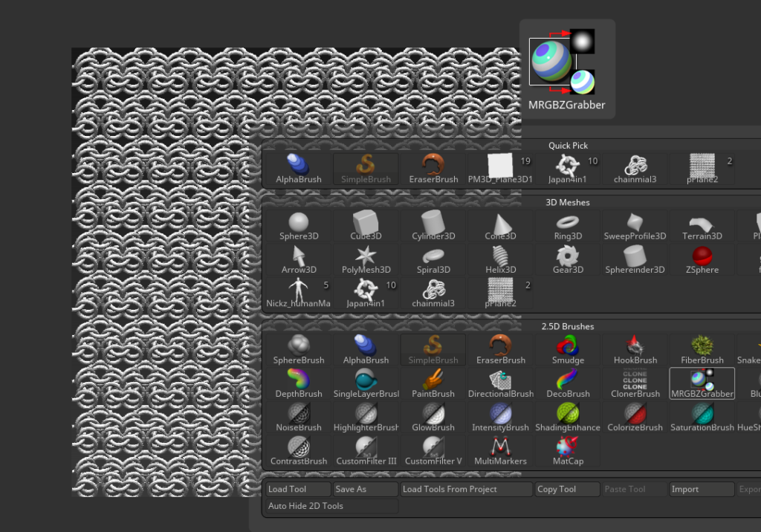Image resolution: width=761 pixels, height=532 pixels.
Task: Pick the Cone3D primitive
Action: coord(500,226)
